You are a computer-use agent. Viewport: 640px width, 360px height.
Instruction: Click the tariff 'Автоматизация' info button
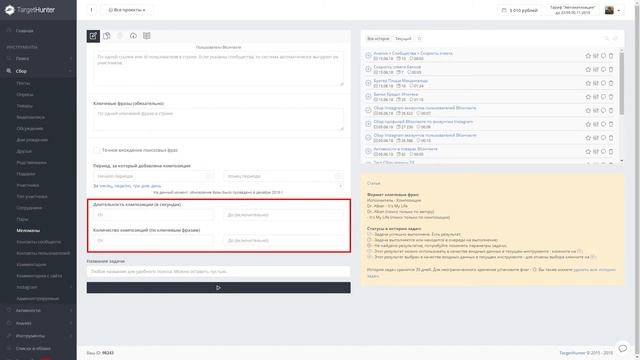point(572,10)
